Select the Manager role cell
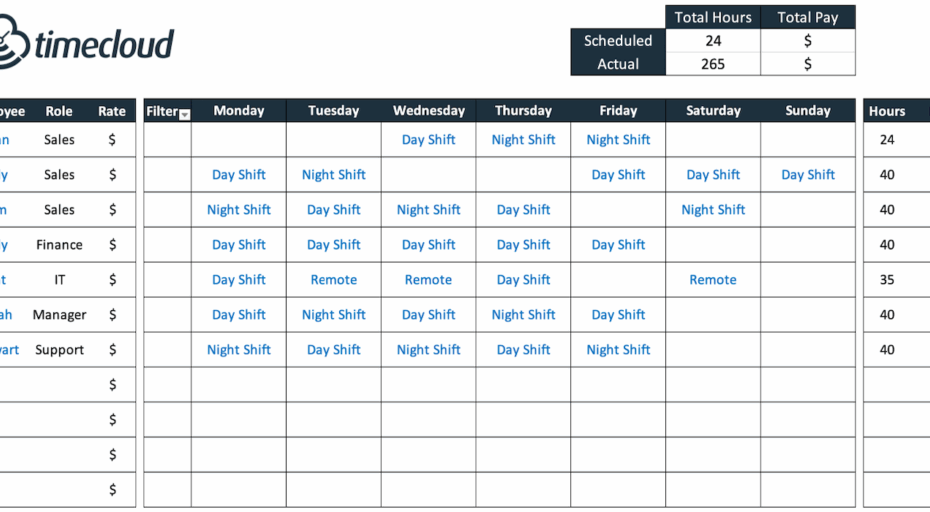Image resolution: width=930 pixels, height=512 pixels. 59,315
